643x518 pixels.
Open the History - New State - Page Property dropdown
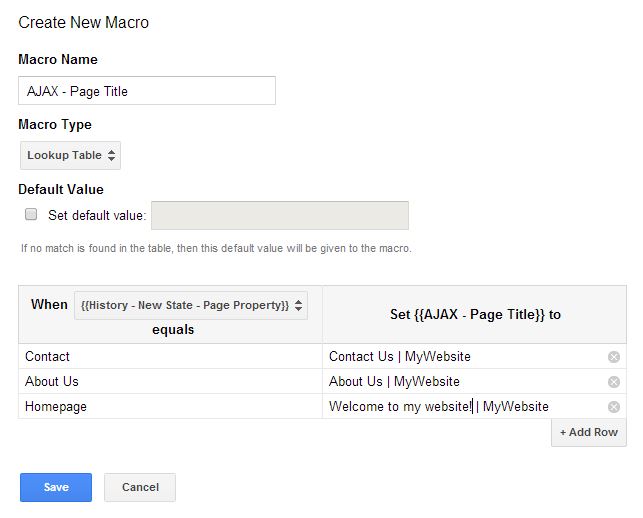coord(191,305)
